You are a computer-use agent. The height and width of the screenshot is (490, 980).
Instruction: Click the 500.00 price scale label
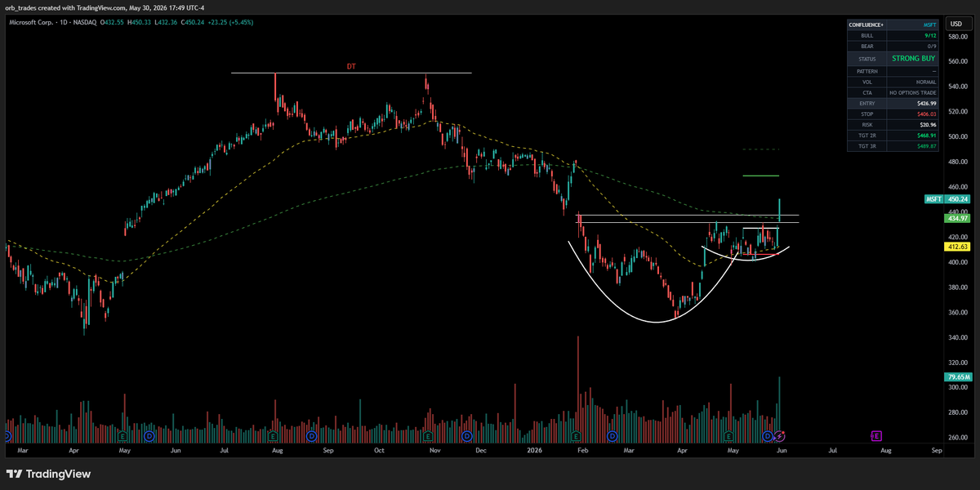coord(957,136)
